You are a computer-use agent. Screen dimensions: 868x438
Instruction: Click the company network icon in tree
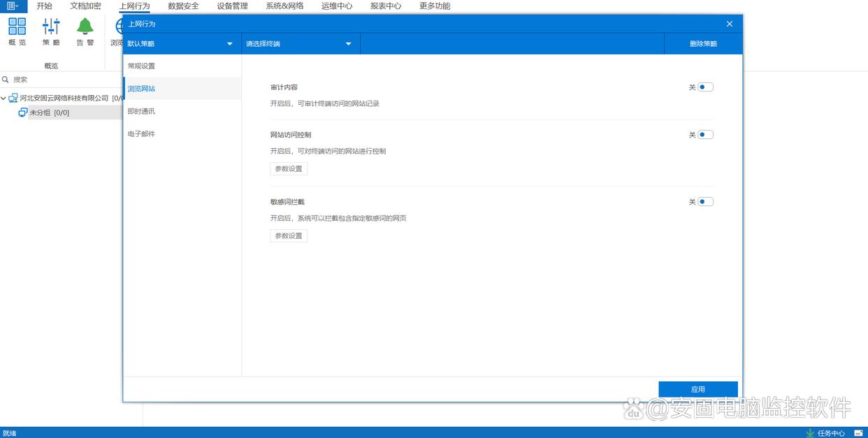(13, 98)
